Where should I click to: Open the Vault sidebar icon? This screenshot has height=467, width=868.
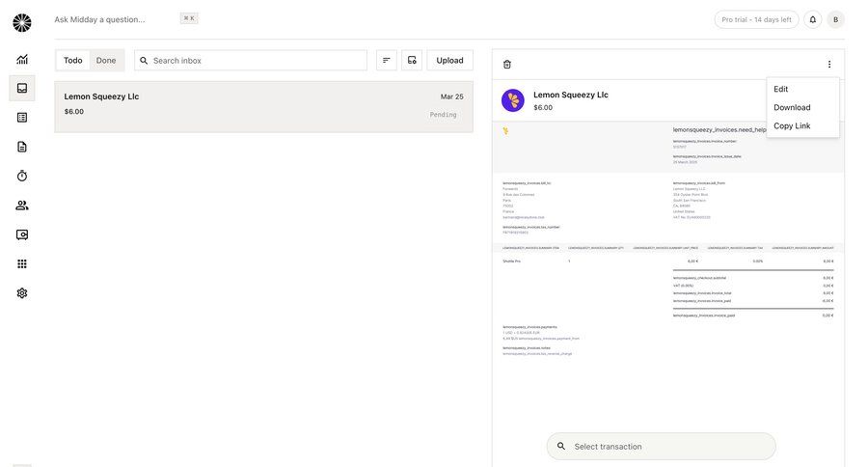coord(22,234)
